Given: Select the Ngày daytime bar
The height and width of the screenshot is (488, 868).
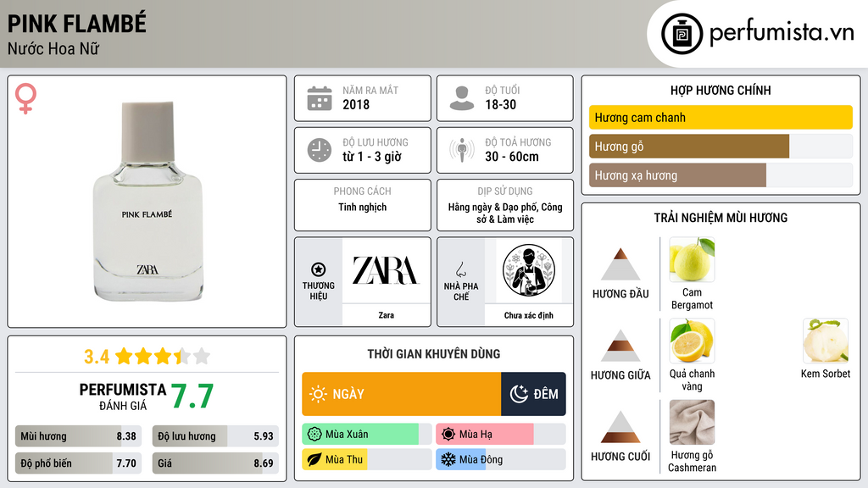Looking at the screenshot, I should 401,394.
